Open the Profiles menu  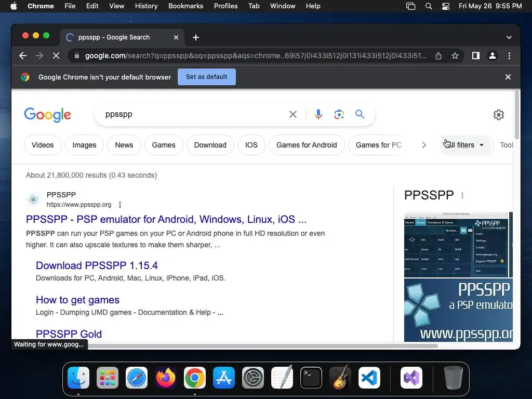point(225,6)
